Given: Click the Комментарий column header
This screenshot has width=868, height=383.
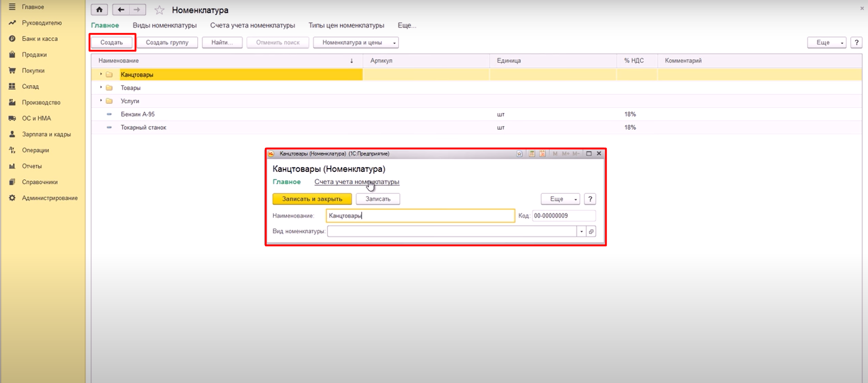Looking at the screenshot, I should [760, 60].
